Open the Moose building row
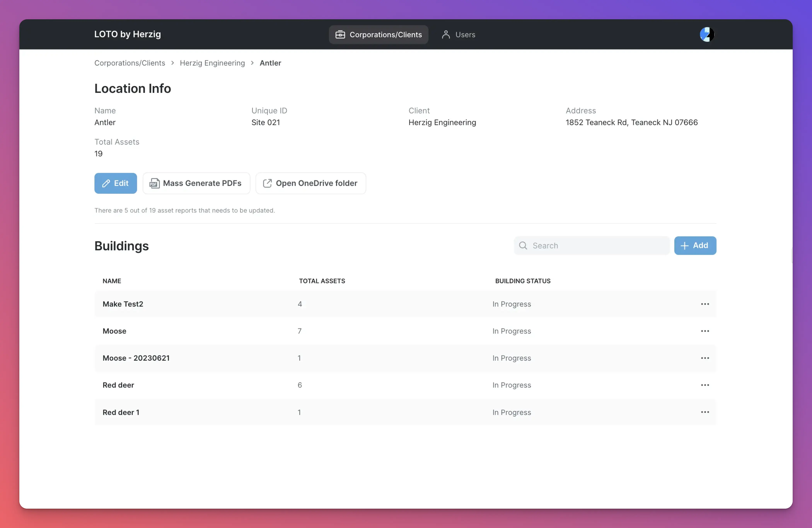 [114, 331]
